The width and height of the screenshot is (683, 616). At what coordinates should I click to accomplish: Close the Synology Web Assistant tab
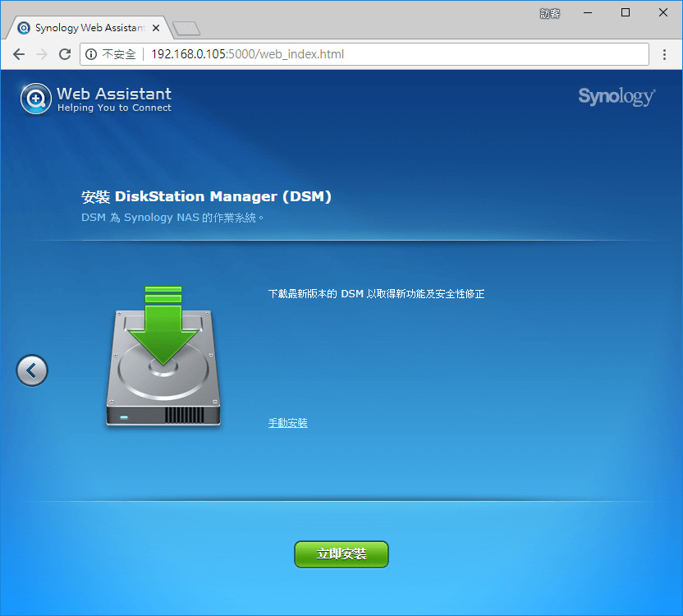tap(157, 28)
